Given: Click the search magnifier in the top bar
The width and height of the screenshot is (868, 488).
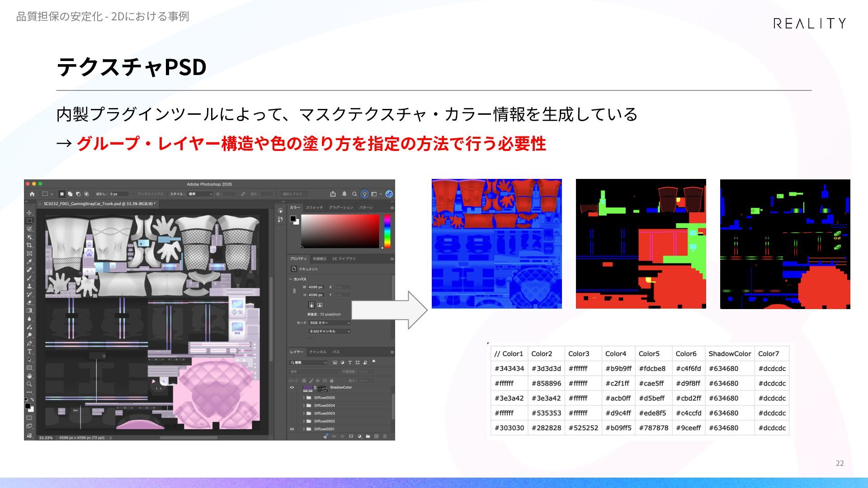Looking at the screenshot, I should pos(354,194).
